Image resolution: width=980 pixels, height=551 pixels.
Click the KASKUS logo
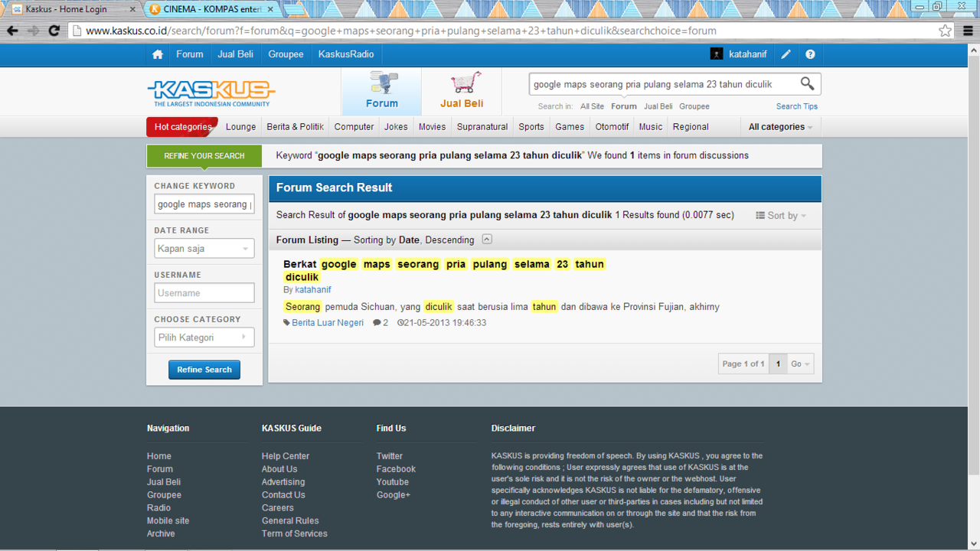click(211, 93)
